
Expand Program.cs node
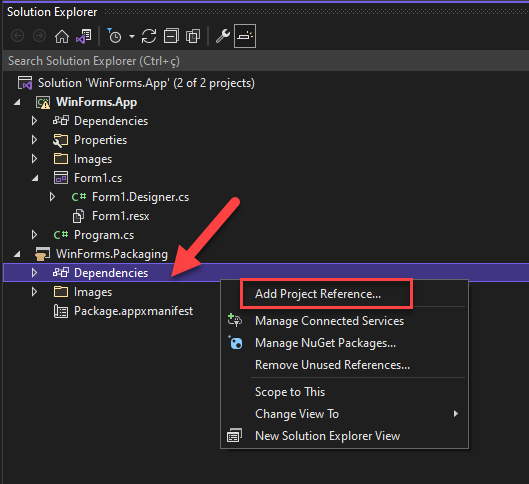pos(34,235)
